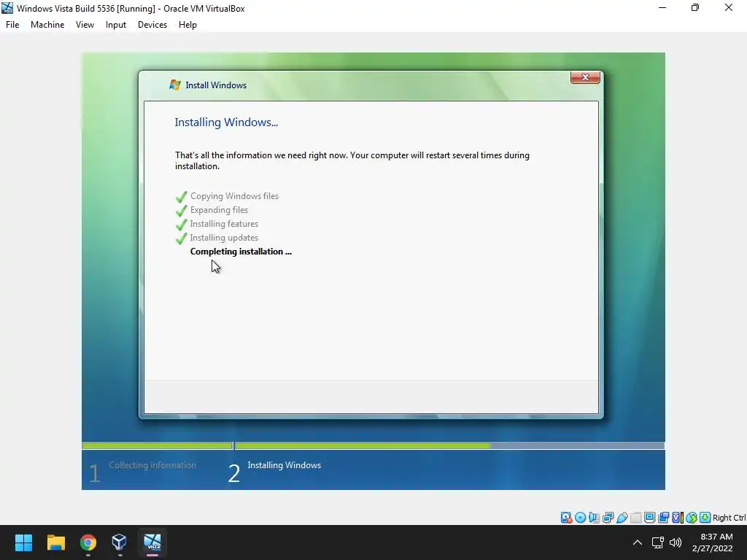Screen dimensions: 747x560
Task: Open the optical drive indicator
Action: (580, 518)
